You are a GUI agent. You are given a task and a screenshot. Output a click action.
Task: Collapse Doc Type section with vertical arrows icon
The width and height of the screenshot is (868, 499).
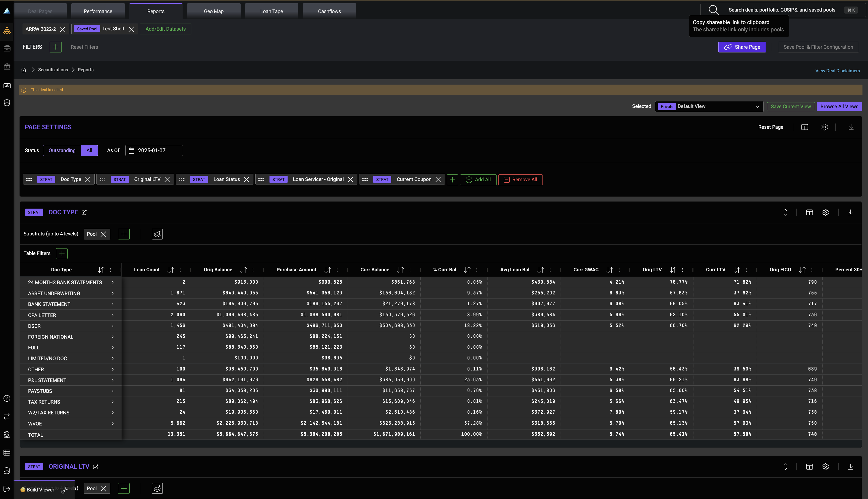point(785,213)
